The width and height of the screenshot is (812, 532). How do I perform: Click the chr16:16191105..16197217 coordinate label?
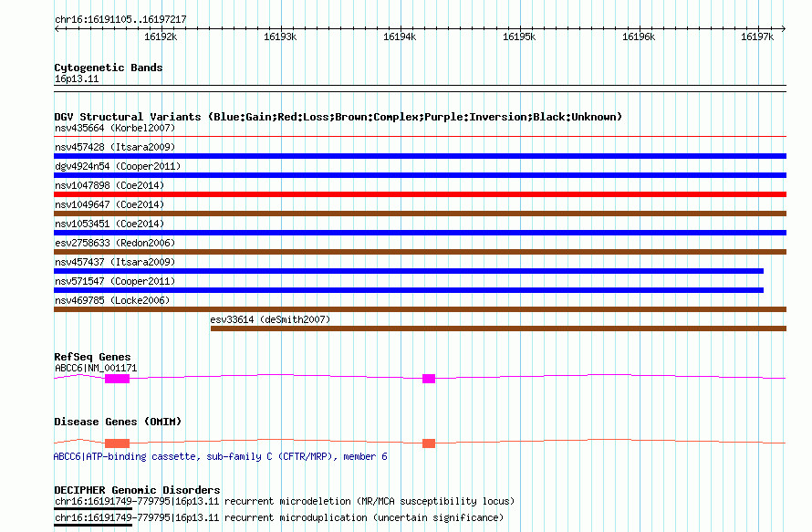120,20
